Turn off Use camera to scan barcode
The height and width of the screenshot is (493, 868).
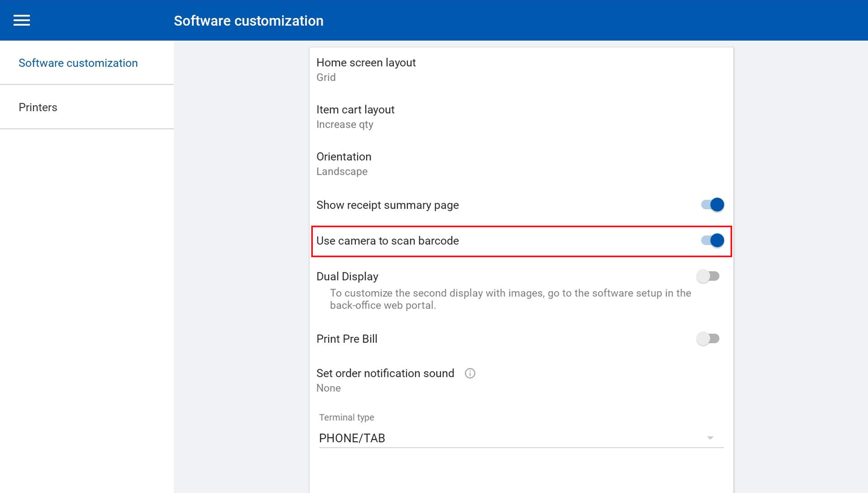(x=712, y=240)
